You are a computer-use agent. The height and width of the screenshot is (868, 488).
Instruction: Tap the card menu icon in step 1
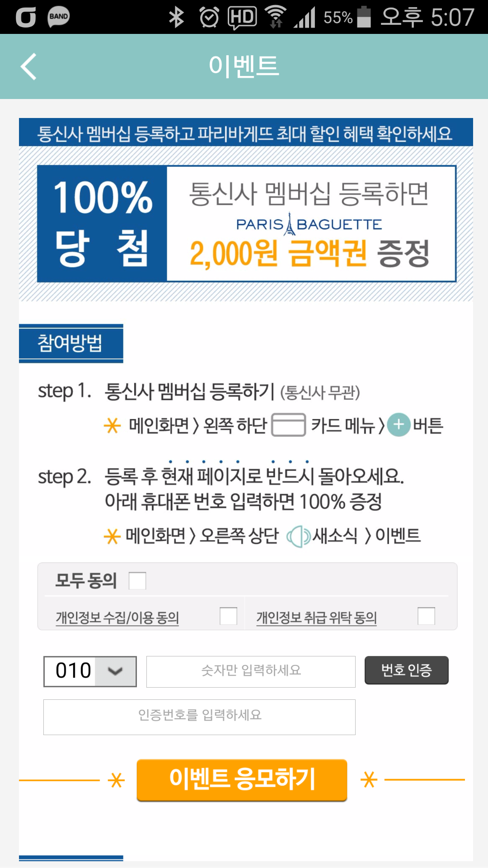pyautogui.click(x=288, y=425)
